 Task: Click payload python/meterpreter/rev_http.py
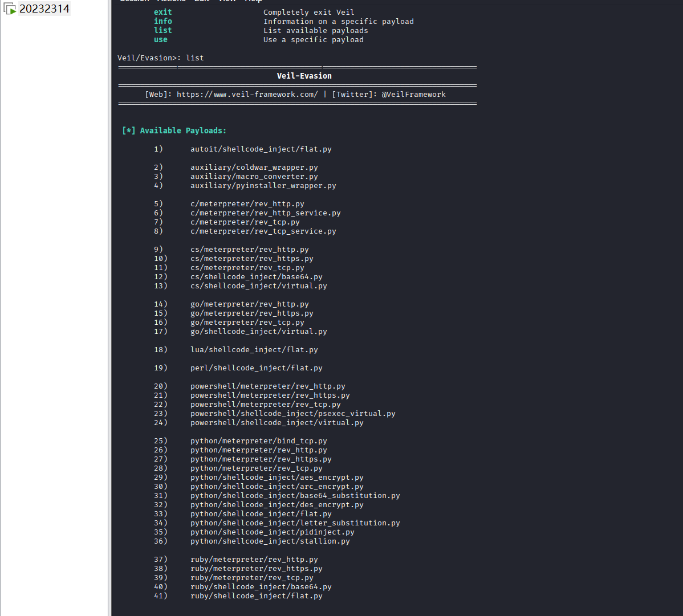[259, 450]
